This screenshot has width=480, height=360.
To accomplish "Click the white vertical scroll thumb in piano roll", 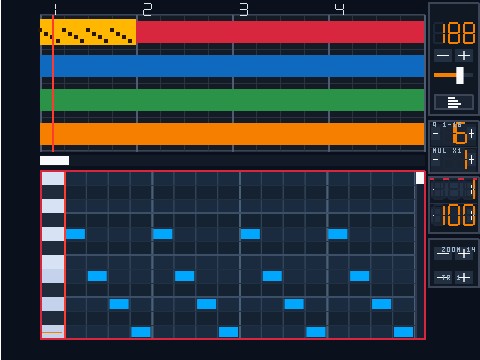I will (420, 178).
